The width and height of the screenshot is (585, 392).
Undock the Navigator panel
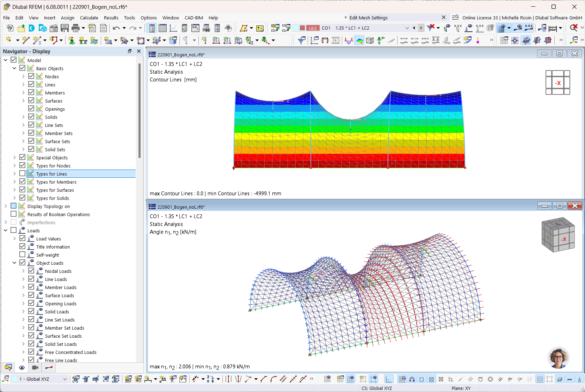[130, 51]
